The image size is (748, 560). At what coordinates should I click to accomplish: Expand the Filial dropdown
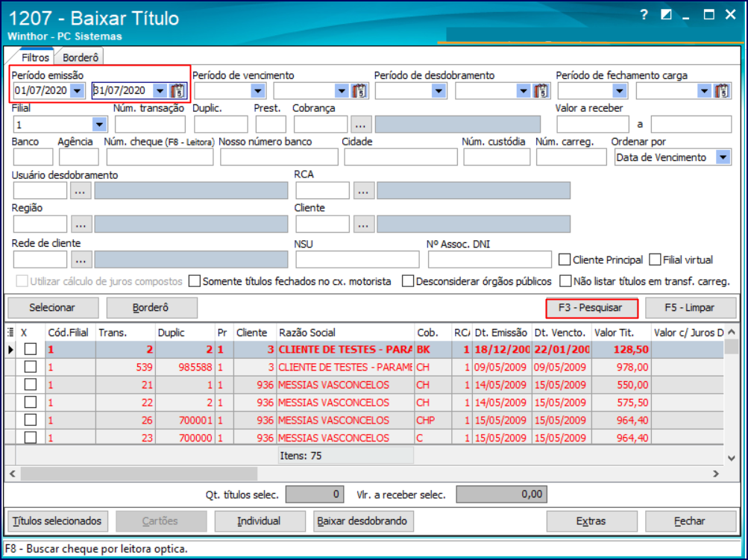click(100, 125)
